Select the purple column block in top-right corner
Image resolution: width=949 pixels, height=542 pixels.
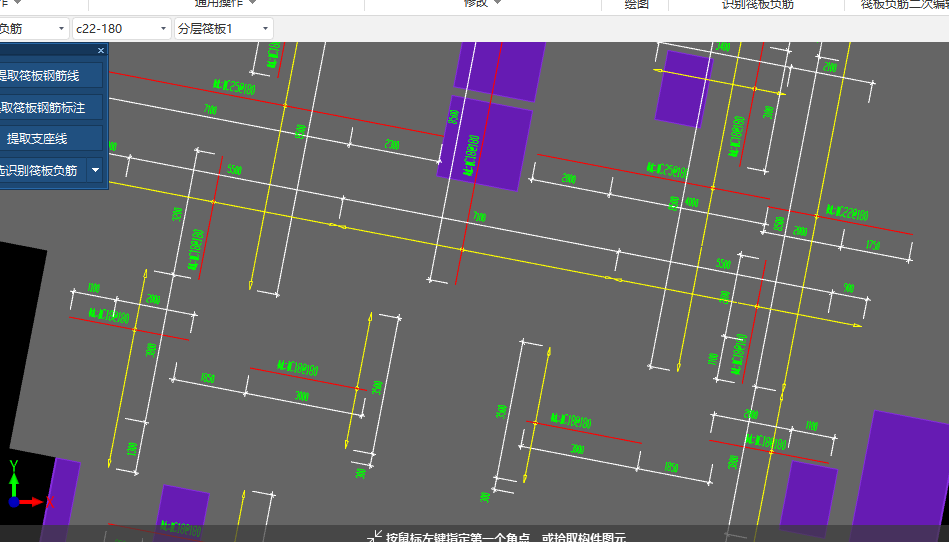tap(685, 88)
